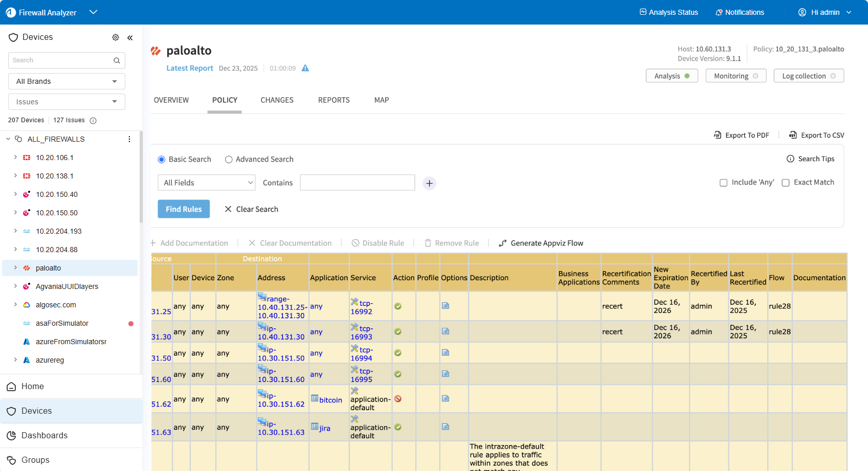Click the latest report warning triangle
868x471 pixels.
point(305,68)
